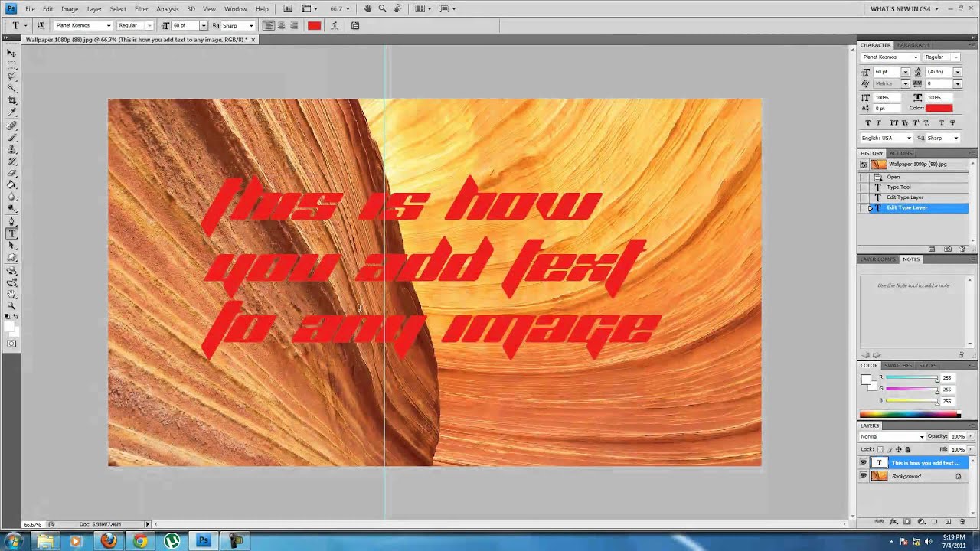Left align text in options bar

[x=268, y=25]
